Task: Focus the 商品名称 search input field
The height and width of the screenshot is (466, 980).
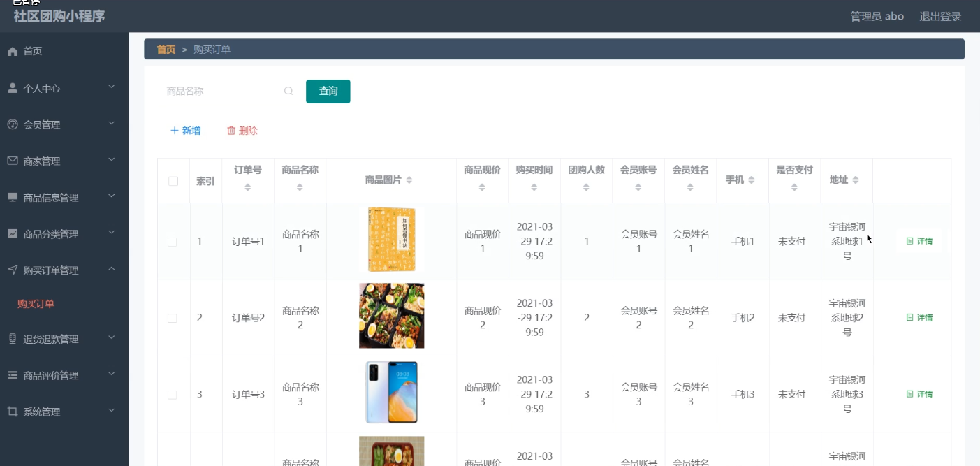Action: (x=228, y=91)
